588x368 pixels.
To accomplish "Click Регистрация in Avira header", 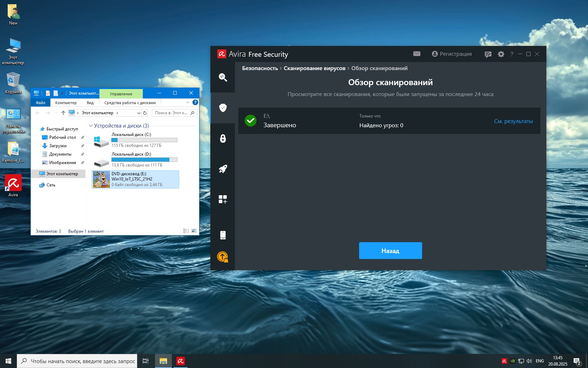I will coord(452,54).
